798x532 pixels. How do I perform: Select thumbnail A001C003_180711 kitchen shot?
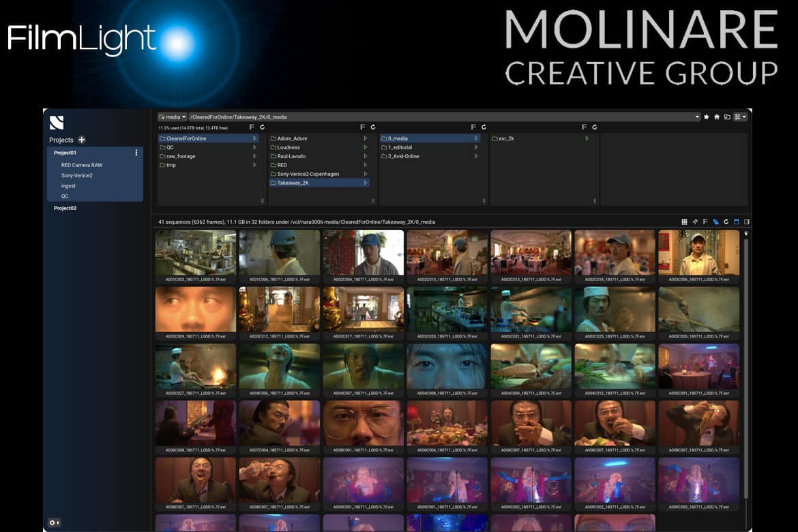(x=196, y=256)
